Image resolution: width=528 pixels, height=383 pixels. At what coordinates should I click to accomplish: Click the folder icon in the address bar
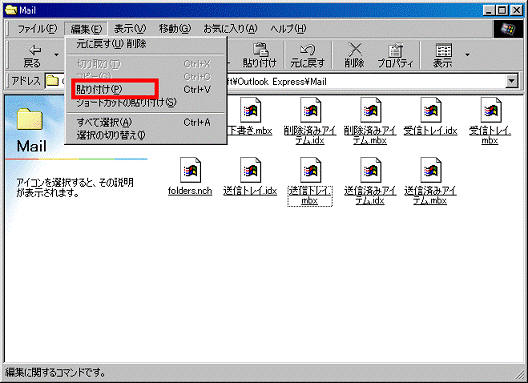tap(52, 81)
